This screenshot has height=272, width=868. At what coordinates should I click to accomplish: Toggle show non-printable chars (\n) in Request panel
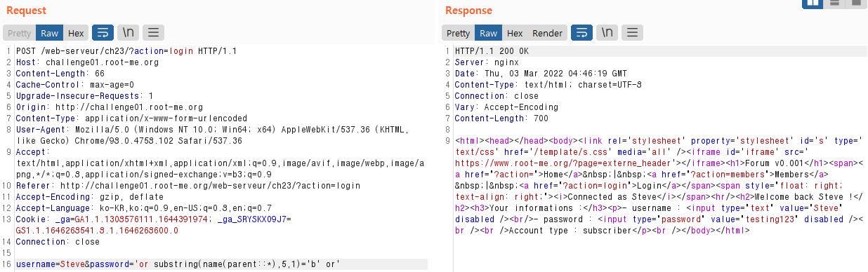pos(128,32)
